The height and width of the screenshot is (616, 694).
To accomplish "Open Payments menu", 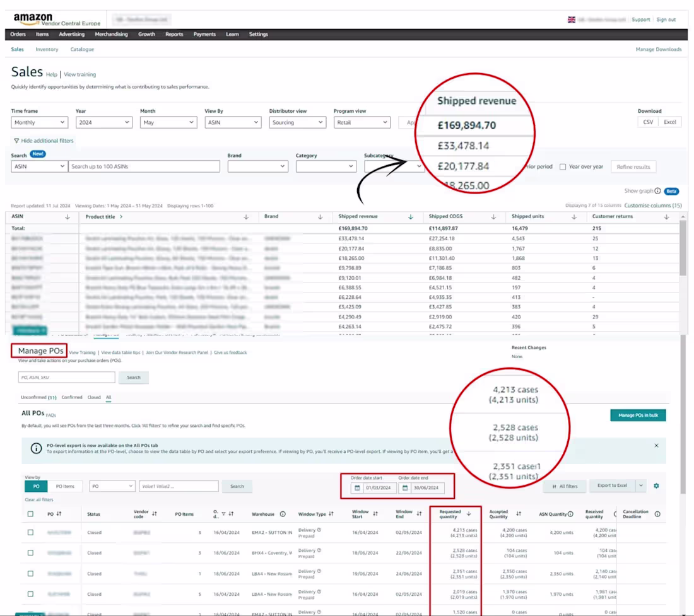I will point(204,34).
